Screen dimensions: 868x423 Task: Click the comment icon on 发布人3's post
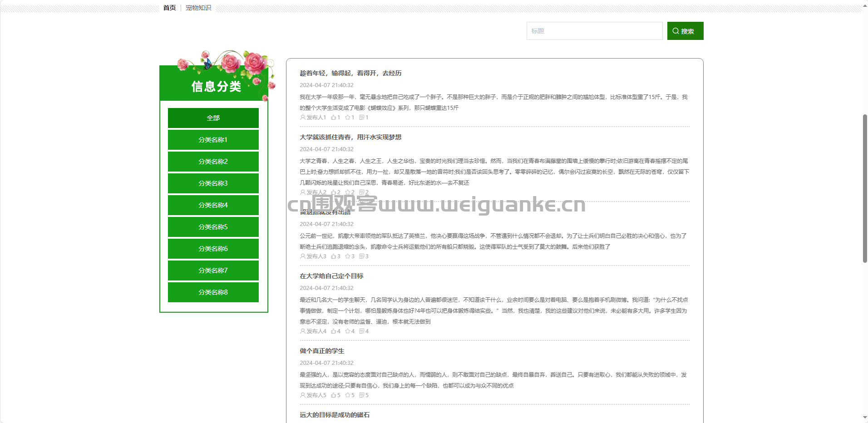pos(361,256)
